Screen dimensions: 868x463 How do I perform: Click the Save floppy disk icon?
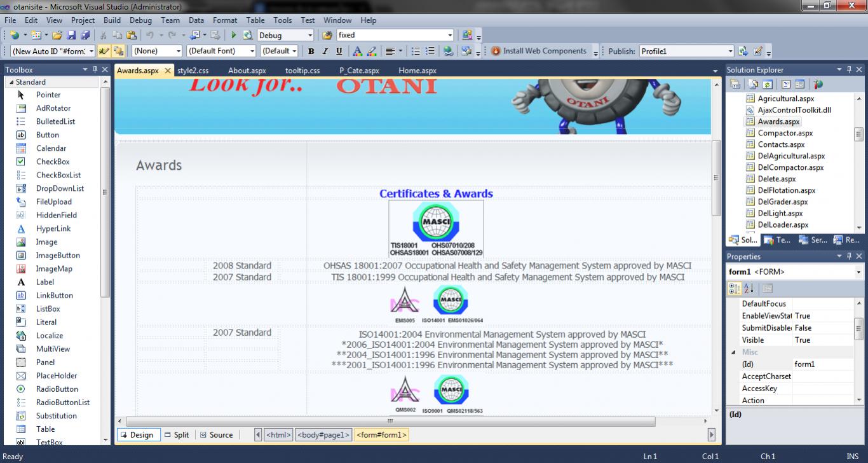click(x=71, y=36)
